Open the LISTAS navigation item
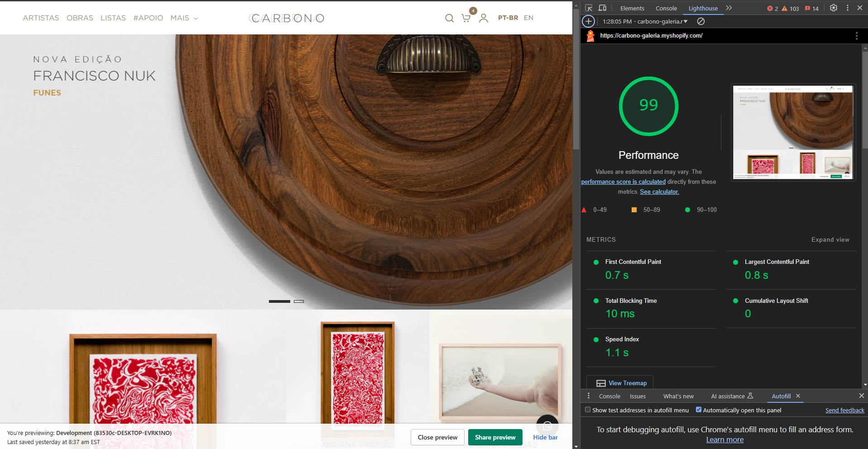The height and width of the screenshot is (449, 868). click(x=113, y=18)
